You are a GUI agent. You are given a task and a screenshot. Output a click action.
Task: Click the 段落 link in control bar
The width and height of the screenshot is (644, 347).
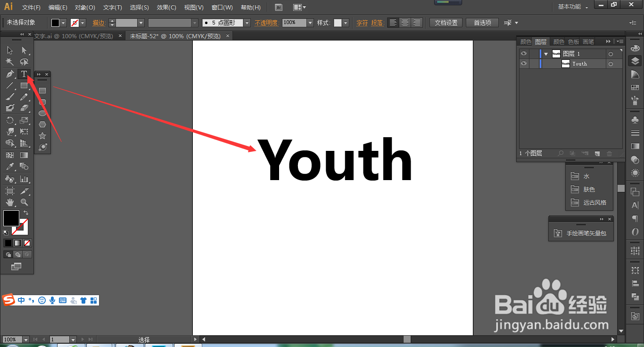click(x=377, y=23)
